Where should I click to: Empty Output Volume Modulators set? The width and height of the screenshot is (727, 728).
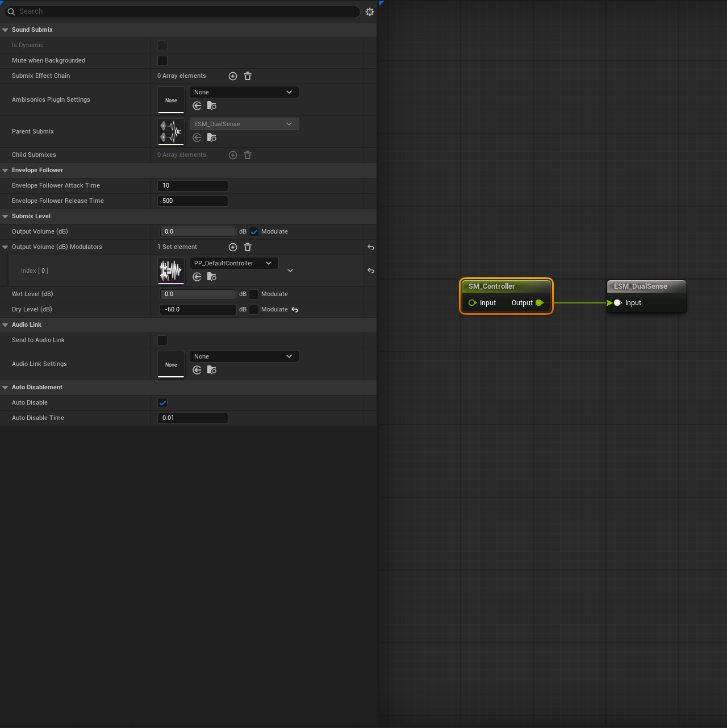248,247
